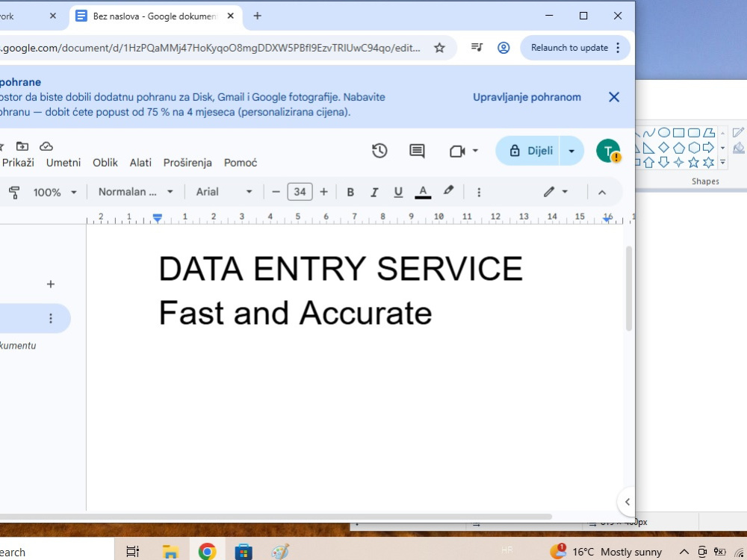This screenshot has width=747, height=560.
Task: Decrease font size with minus button
Action: (x=276, y=192)
